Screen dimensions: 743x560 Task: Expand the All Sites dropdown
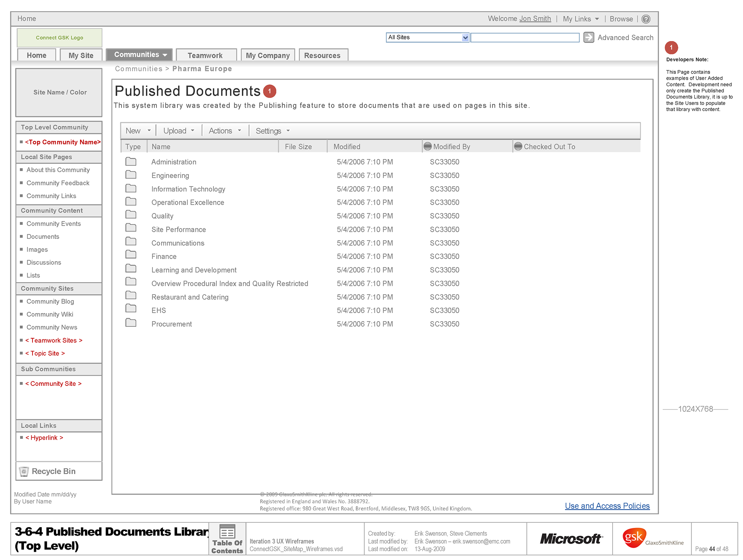[x=465, y=38]
